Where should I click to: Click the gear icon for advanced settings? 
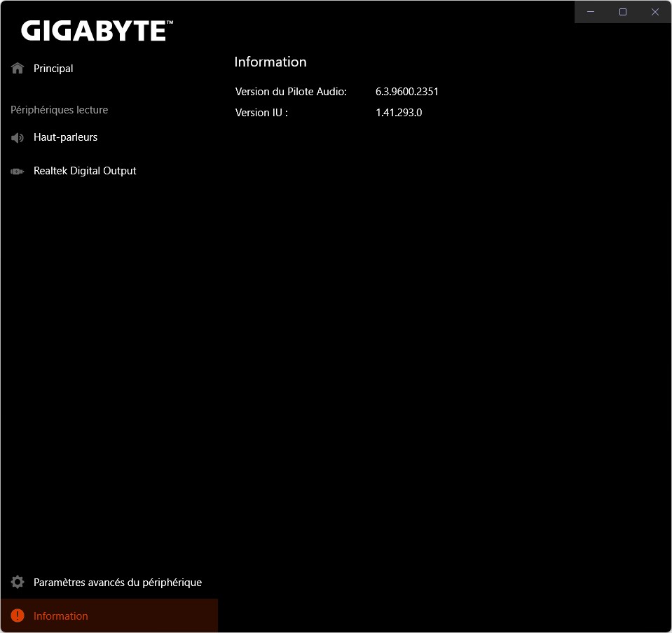(x=18, y=583)
